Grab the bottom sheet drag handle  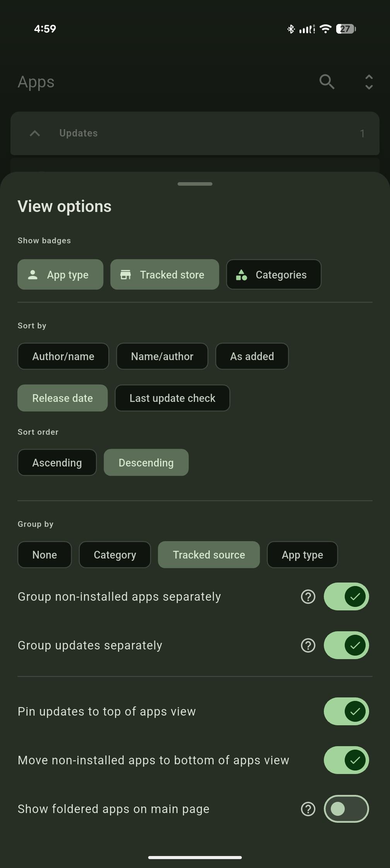click(x=195, y=184)
